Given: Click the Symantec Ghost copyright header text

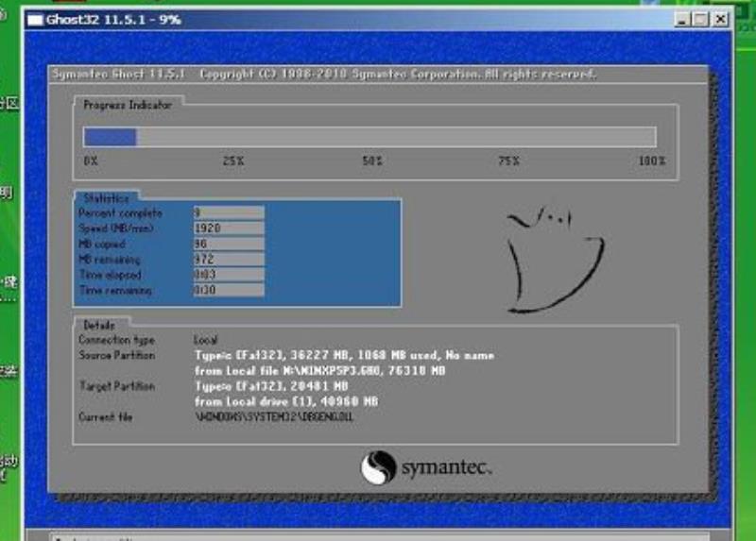Looking at the screenshot, I should pos(324,75).
